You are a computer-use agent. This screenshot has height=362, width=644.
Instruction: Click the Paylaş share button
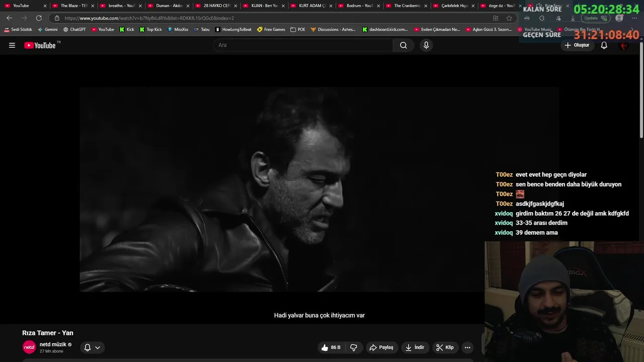[x=381, y=347]
